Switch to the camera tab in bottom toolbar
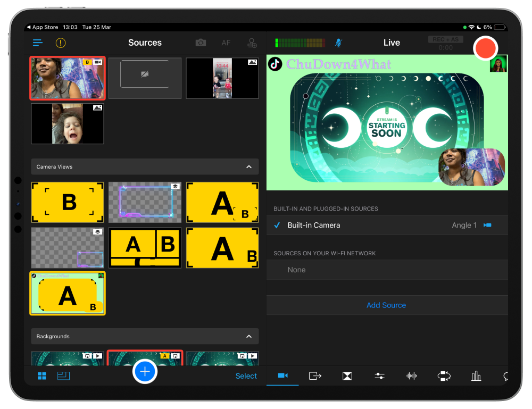The image size is (532, 409). coord(282,376)
